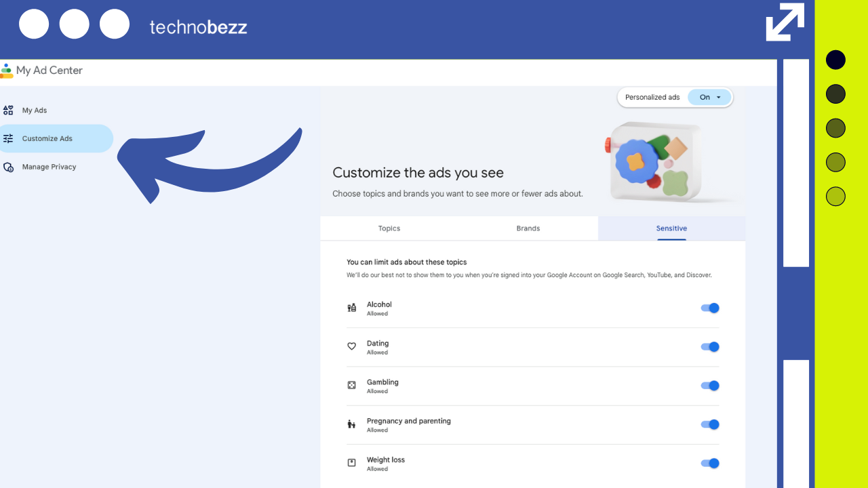Click the Manage Privacy shield icon

point(8,167)
